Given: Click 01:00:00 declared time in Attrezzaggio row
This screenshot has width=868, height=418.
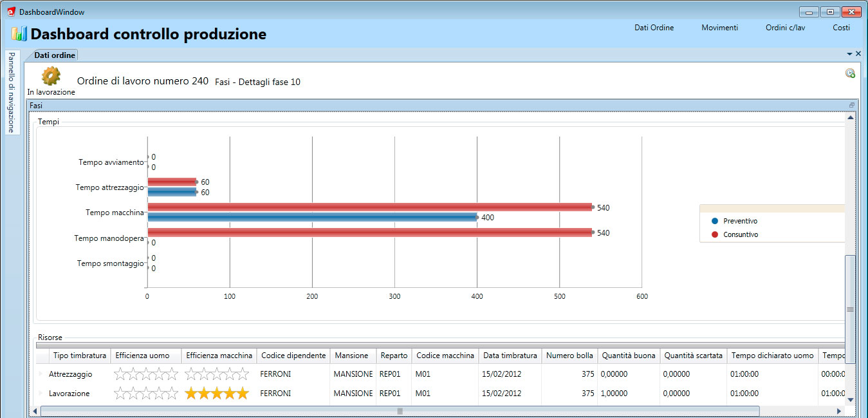Looking at the screenshot, I should (x=745, y=374).
